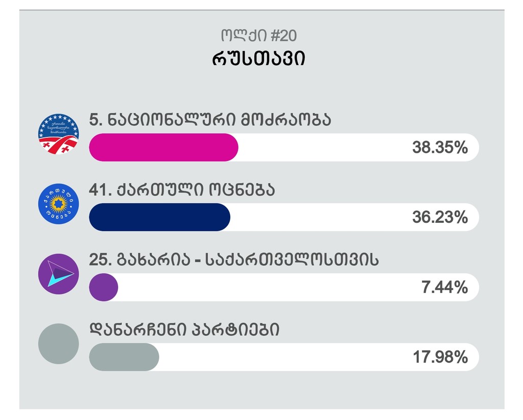Click the 36.23% percentage value
This screenshot has width=523, height=420.
click(440, 217)
